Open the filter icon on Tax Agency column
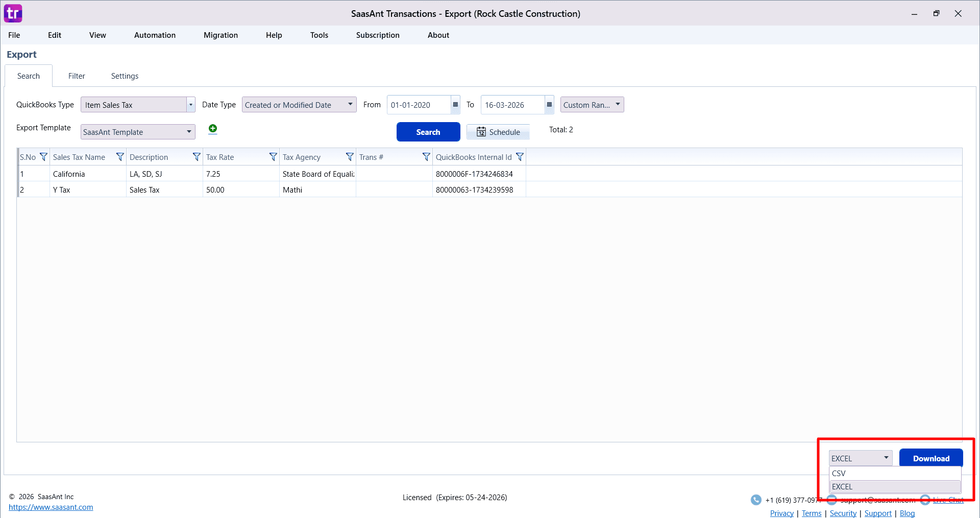The width and height of the screenshot is (980, 518). pos(350,157)
